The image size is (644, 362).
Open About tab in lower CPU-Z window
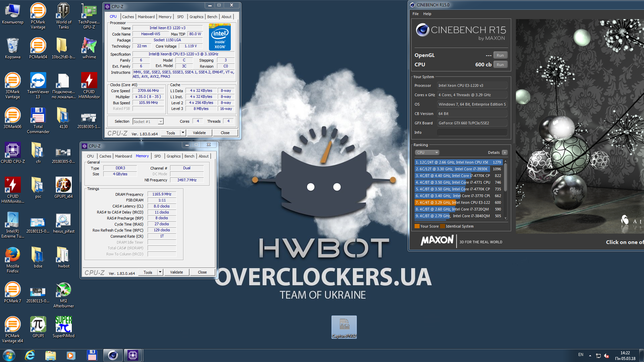(204, 156)
